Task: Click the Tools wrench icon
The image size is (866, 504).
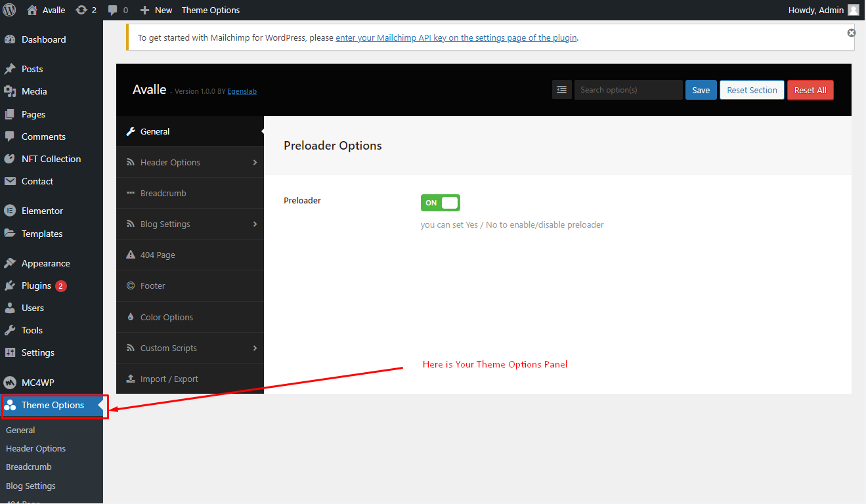Action: pyautogui.click(x=10, y=330)
